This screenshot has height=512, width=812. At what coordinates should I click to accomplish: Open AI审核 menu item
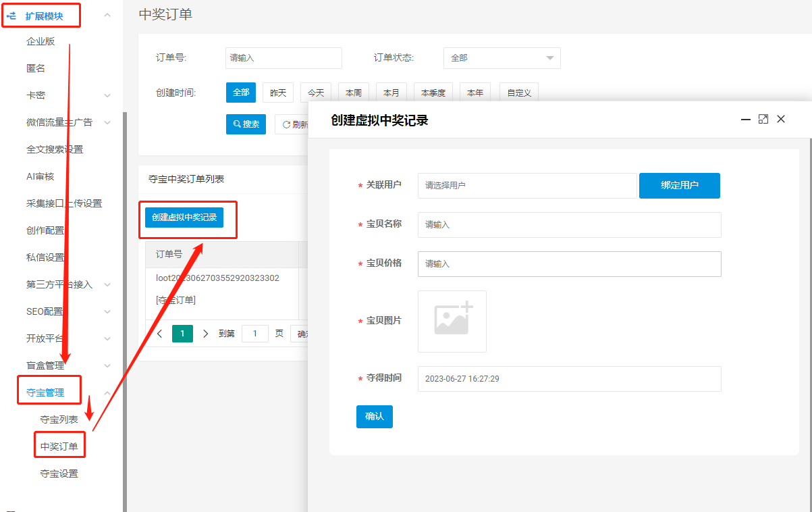[40, 176]
